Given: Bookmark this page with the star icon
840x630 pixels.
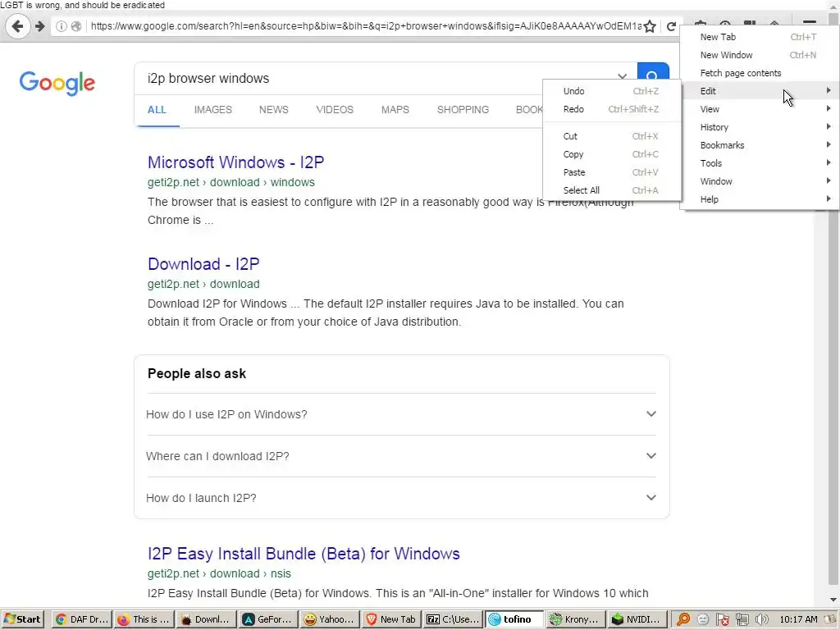Looking at the screenshot, I should coord(650,25).
